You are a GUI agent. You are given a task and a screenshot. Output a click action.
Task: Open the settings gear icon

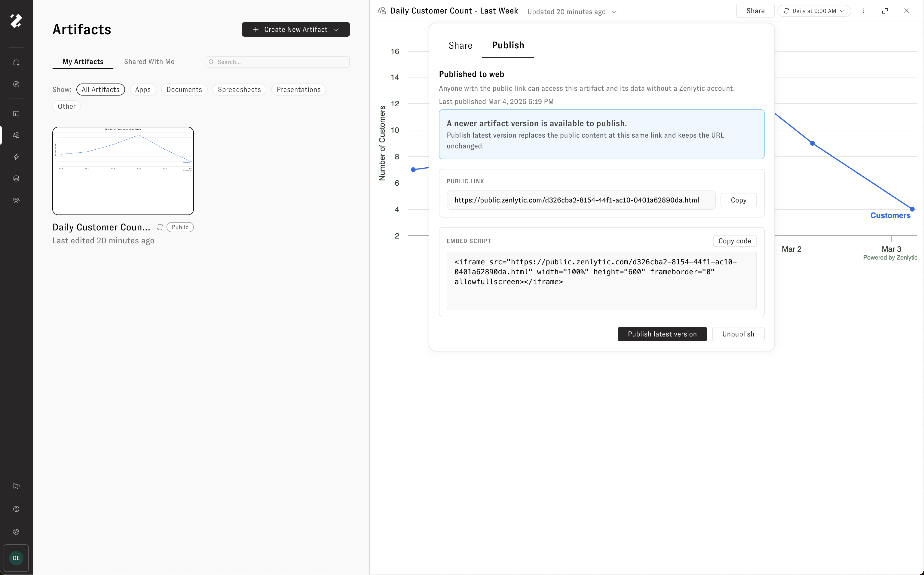[x=16, y=532]
